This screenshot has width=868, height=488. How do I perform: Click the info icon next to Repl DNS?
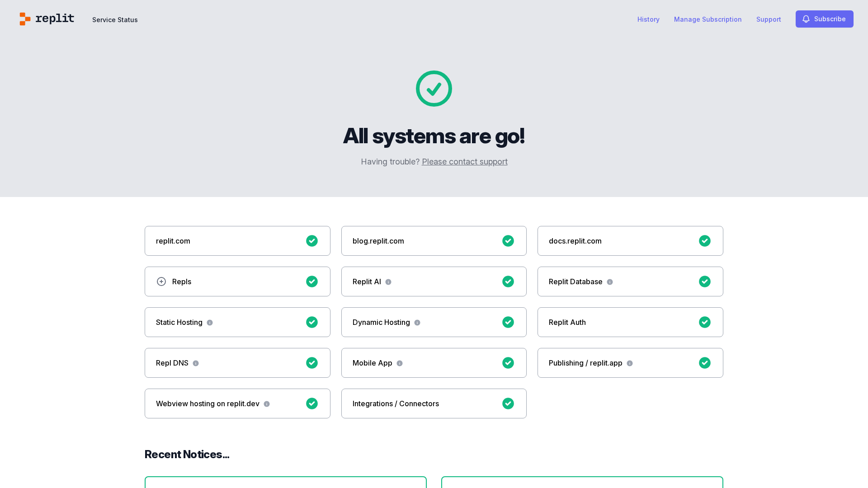tap(196, 363)
